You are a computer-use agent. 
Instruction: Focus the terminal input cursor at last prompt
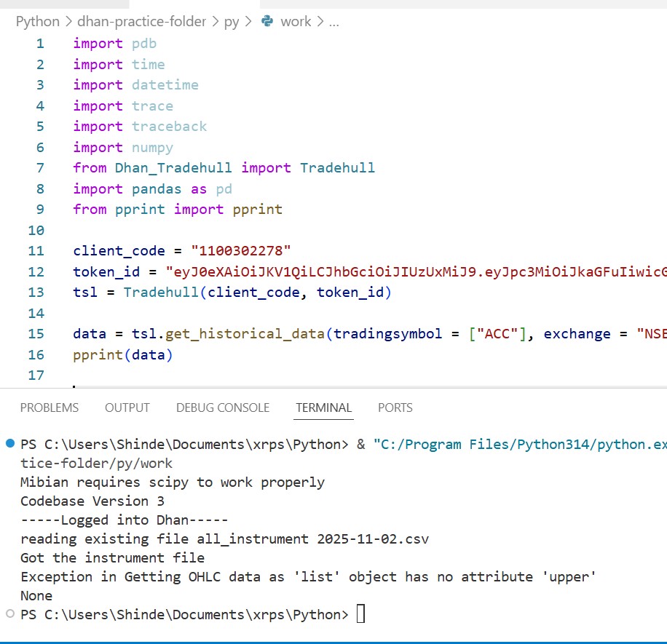pos(360,615)
